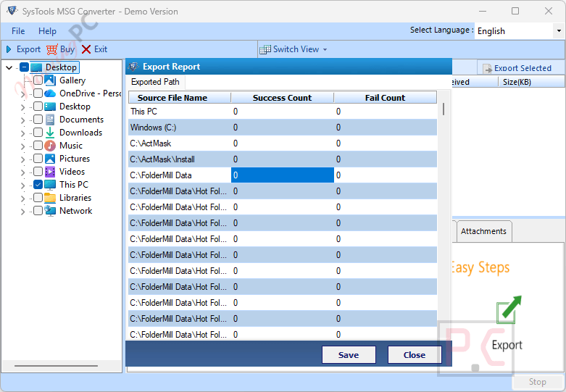Collapse the root Desktop tree node
The height and width of the screenshot is (392, 566).
pyautogui.click(x=9, y=67)
